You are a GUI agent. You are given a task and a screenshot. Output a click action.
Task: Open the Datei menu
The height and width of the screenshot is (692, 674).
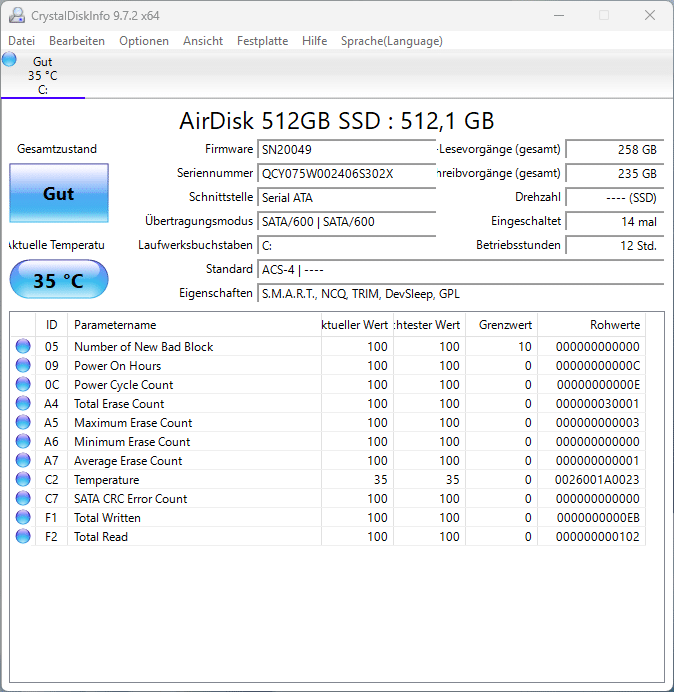(21, 41)
